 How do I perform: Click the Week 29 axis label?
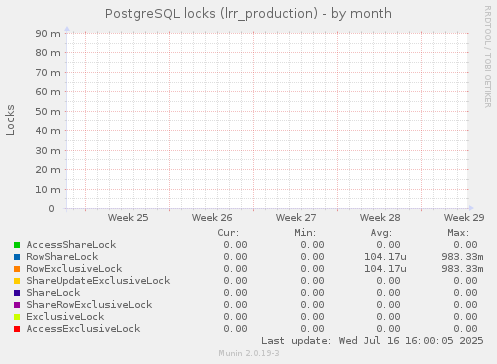coord(464,218)
